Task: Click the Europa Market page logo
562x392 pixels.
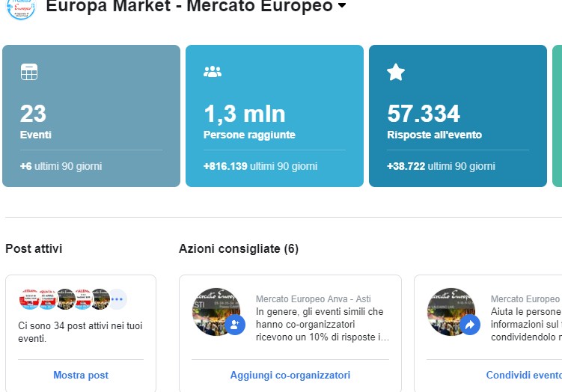Action: tap(21, 8)
